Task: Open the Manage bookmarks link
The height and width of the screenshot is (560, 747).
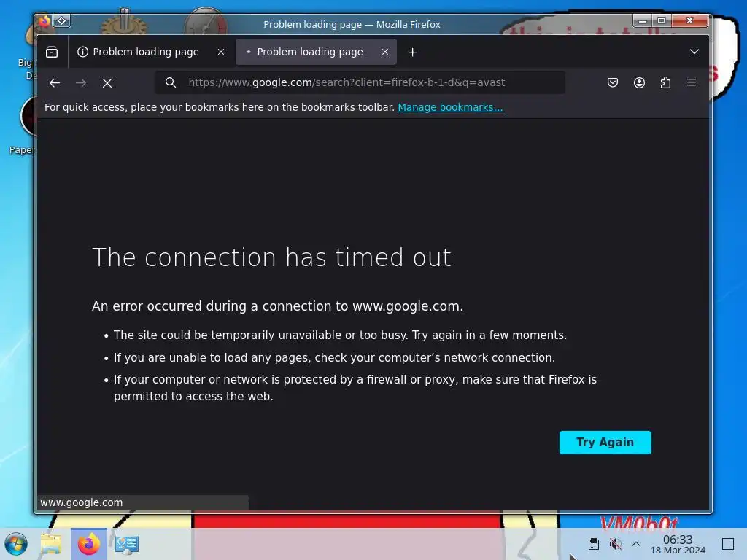Action: click(450, 107)
